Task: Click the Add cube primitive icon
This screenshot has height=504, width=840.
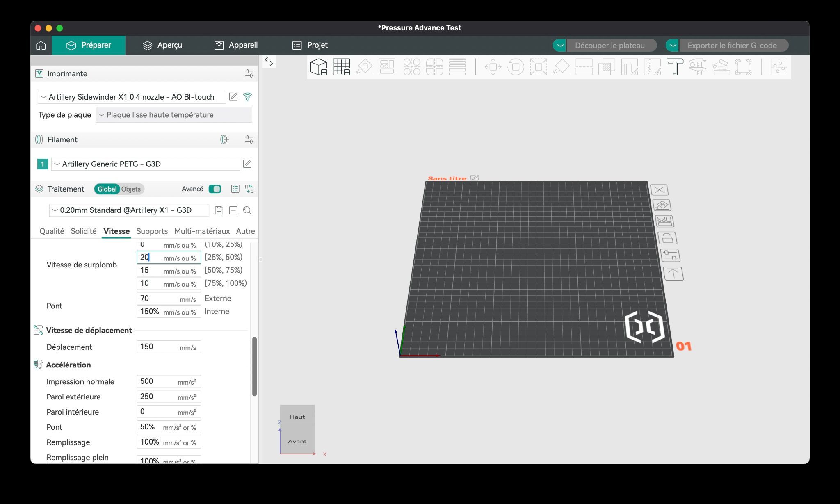Action: 319,67
